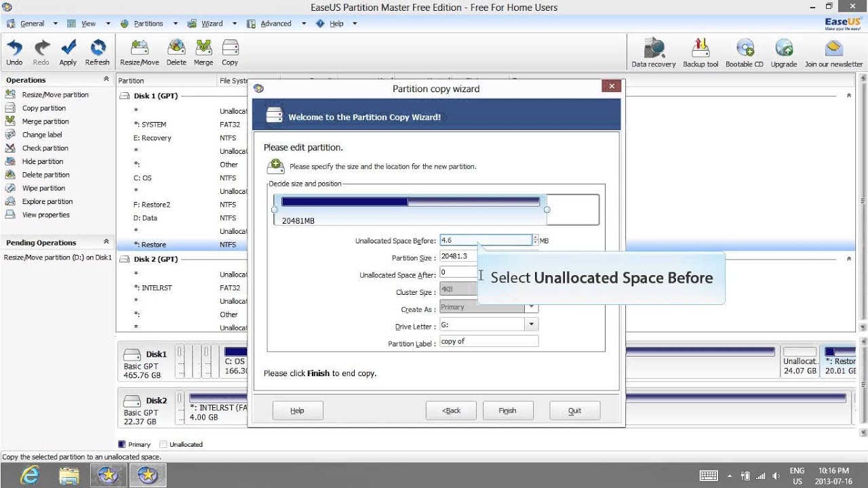Image resolution: width=868 pixels, height=488 pixels.
Task: Click the Back button in wizard
Action: point(451,410)
